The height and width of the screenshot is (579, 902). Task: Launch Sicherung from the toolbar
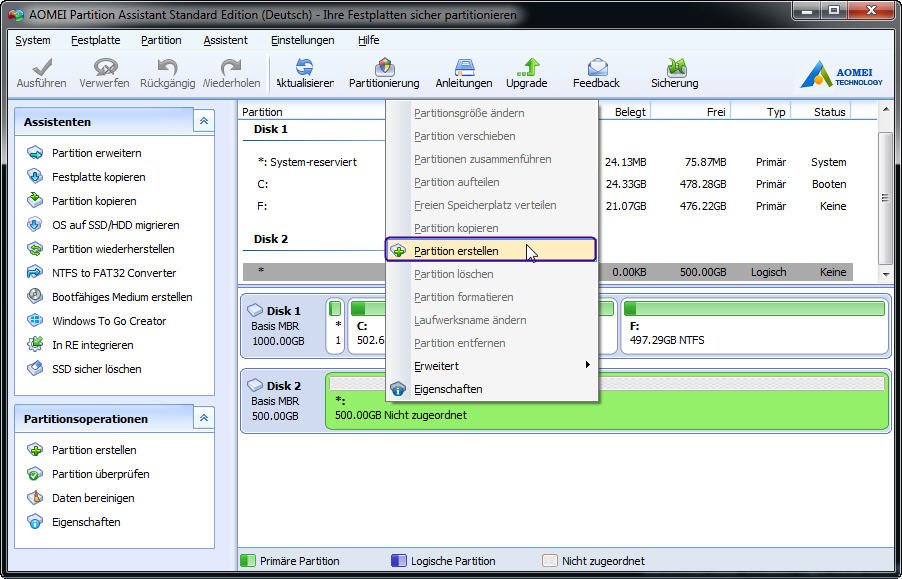click(675, 67)
